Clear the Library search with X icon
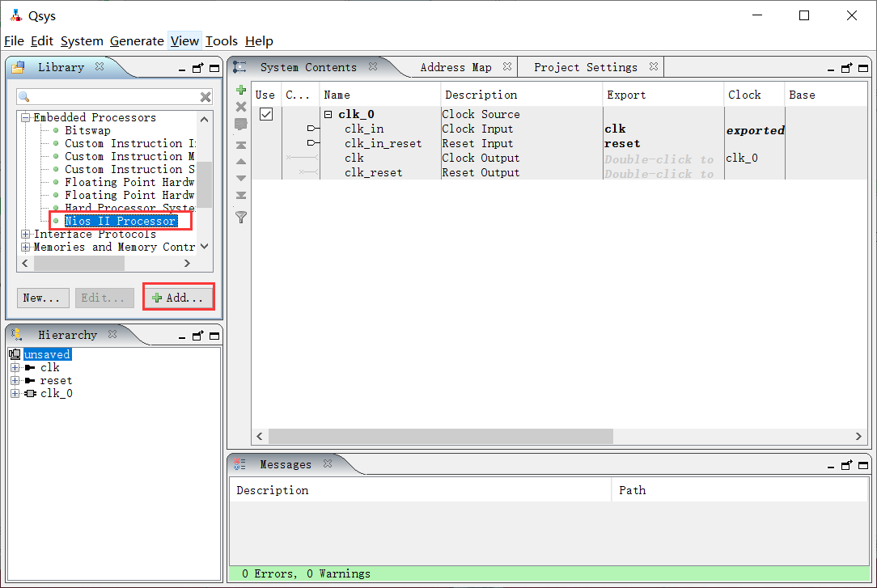The width and height of the screenshot is (877, 588). [205, 97]
